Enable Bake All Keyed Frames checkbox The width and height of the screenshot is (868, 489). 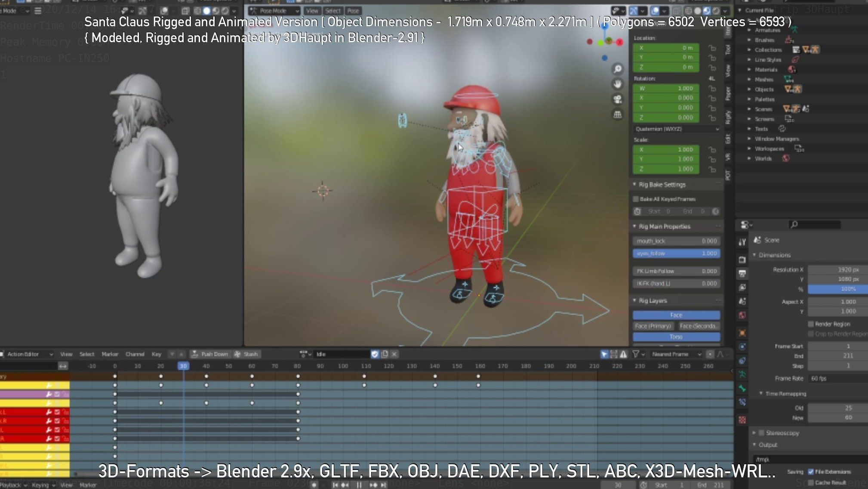(635, 199)
